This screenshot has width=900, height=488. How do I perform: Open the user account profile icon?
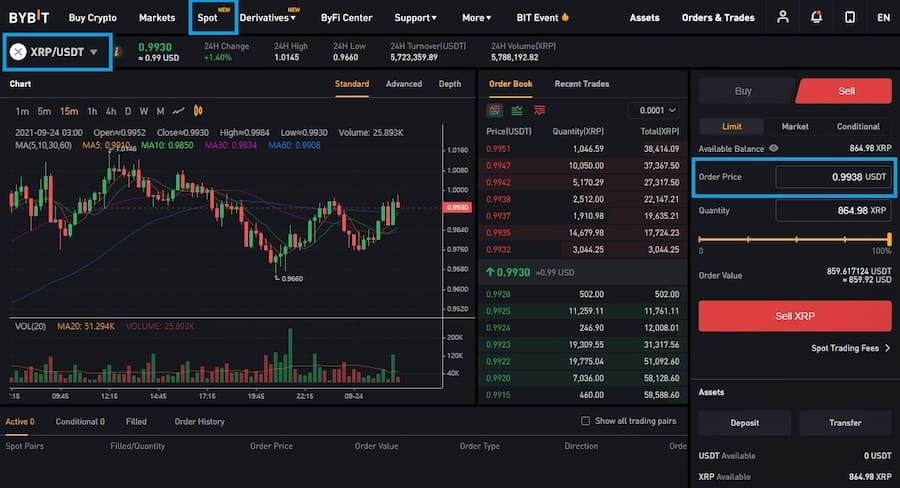tap(782, 17)
